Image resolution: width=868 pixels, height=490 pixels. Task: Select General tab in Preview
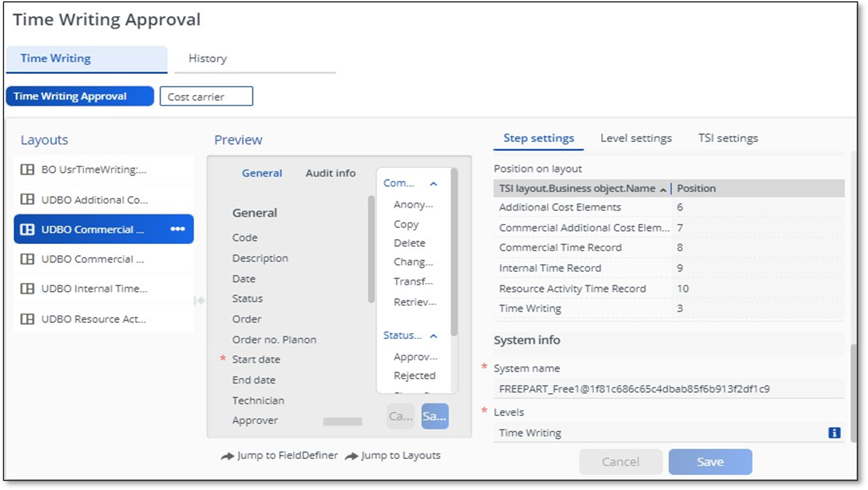coord(262,173)
